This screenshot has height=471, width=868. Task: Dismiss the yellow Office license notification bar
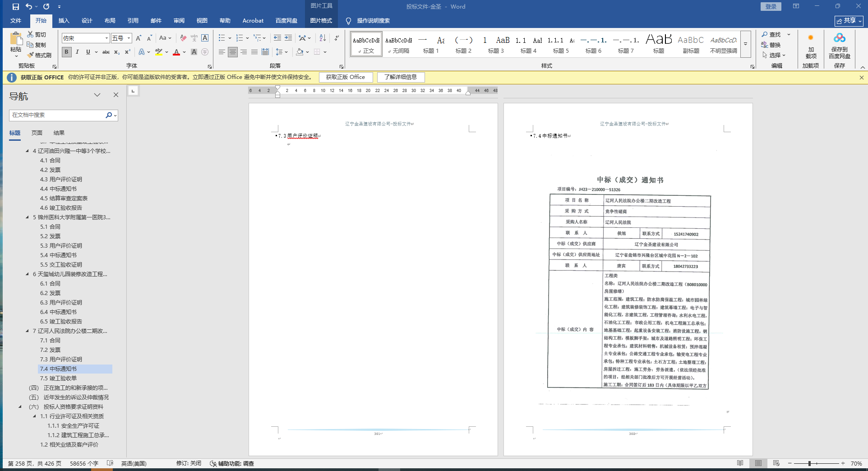coord(861,78)
